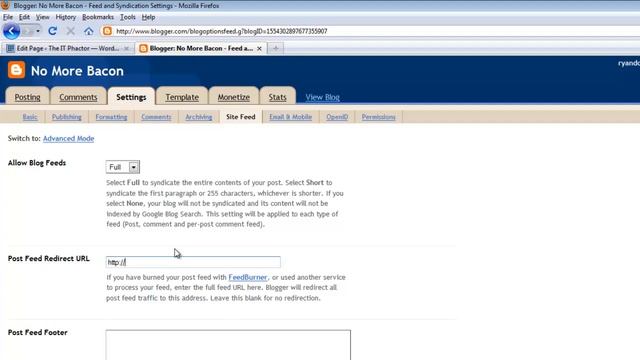
Task: Open the Monetize tab
Action: pyautogui.click(x=233, y=97)
